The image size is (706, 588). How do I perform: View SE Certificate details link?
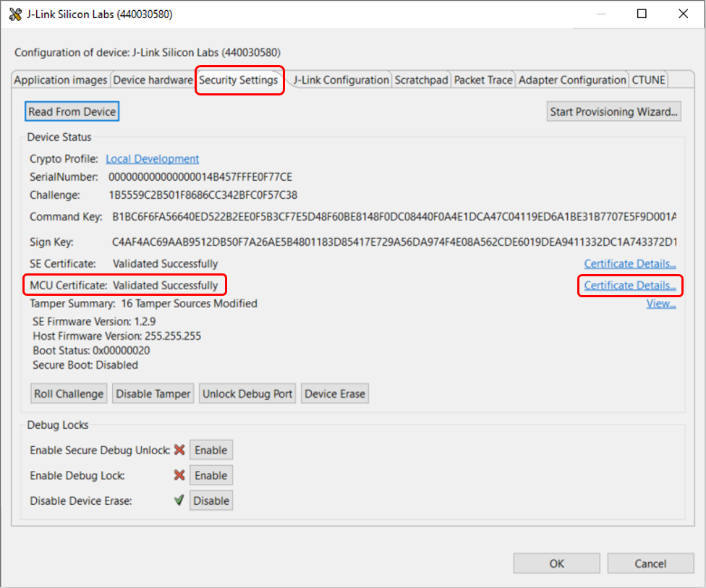(629, 264)
